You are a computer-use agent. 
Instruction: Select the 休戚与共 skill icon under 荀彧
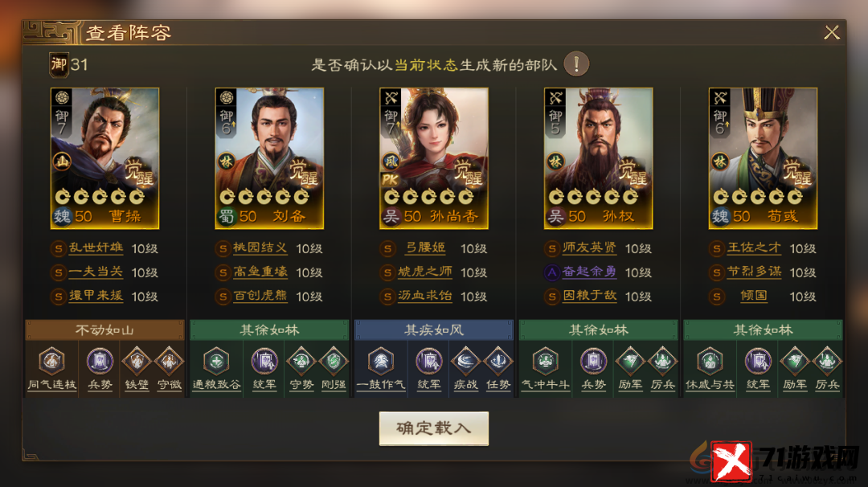pyautogui.click(x=710, y=362)
